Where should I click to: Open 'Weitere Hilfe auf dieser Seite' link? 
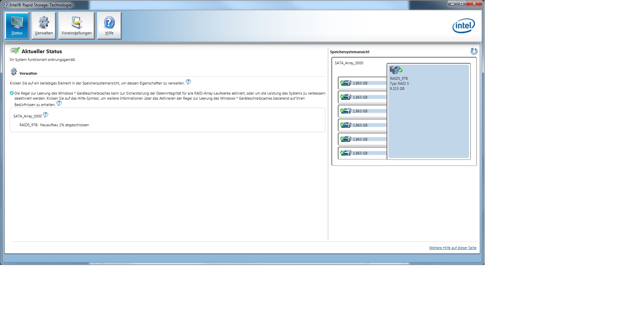click(x=453, y=248)
